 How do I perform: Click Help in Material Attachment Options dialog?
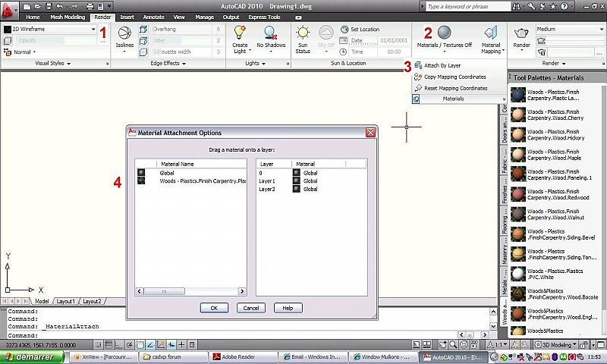coord(288,308)
